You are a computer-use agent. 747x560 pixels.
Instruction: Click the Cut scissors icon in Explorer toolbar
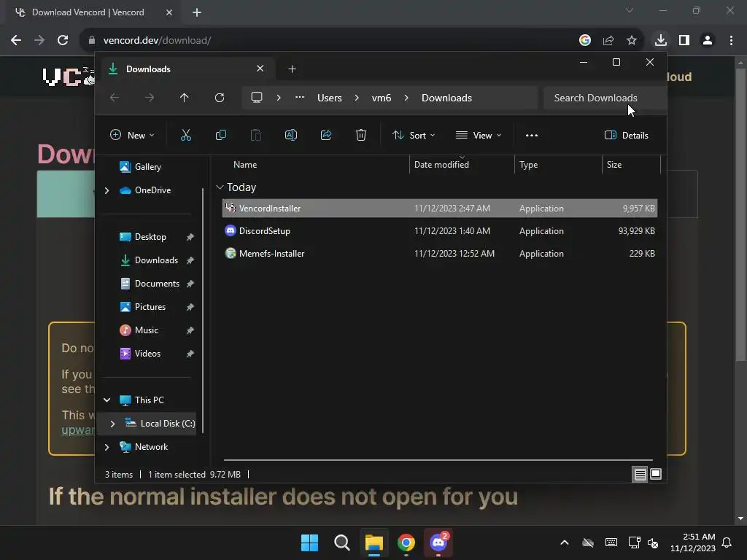pyautogui.click(x=186, y=135)
